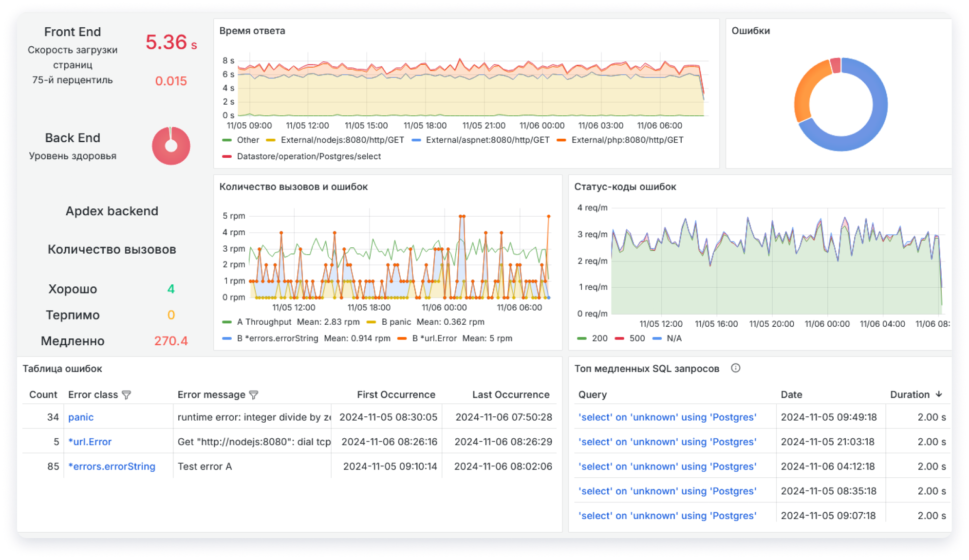Open the *errors.errorString class link
Screen dimensions: 969x560
(x=112, y=467)
